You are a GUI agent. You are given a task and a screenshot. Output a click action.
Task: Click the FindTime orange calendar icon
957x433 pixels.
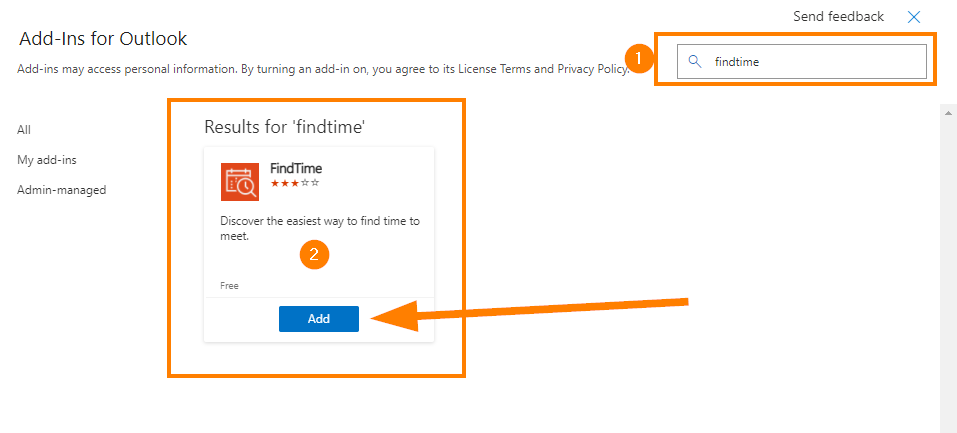pyautogui.click(x=240, y=181)
